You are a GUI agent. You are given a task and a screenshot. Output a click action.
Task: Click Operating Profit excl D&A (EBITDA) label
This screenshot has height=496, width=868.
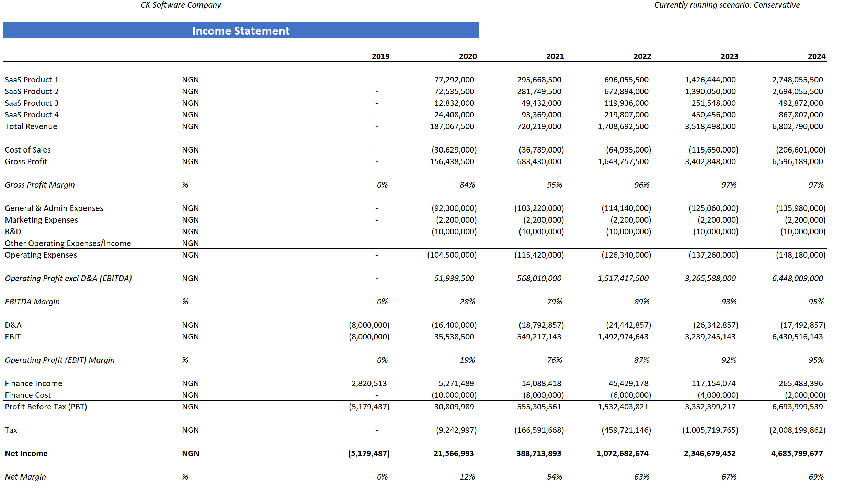point(68,278)
